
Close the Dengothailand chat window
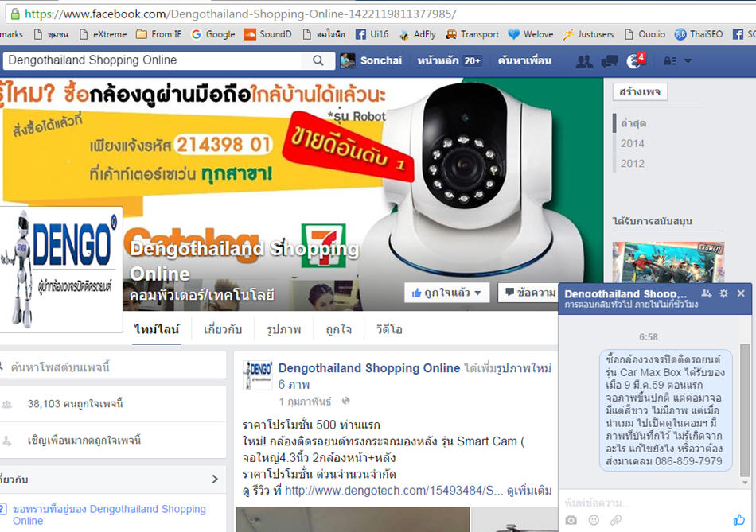[x=741, y=293]
